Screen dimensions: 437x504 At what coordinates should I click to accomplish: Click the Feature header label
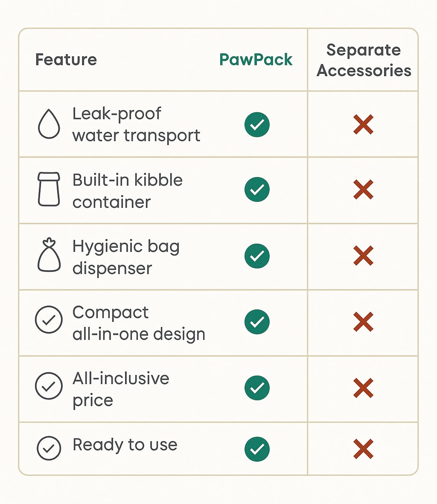(66, 59)
